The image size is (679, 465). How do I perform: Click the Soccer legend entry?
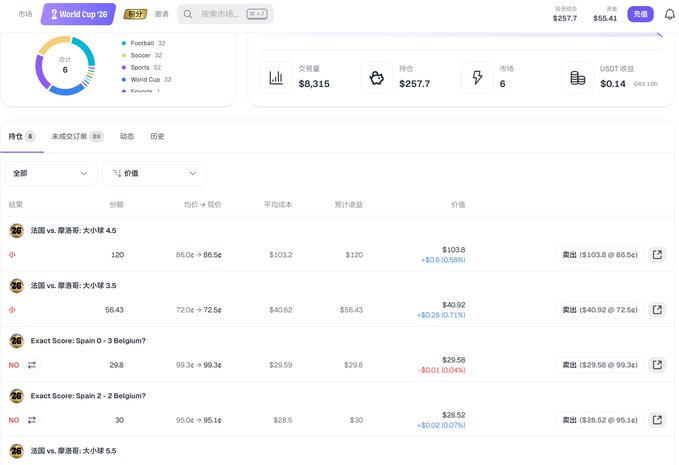coord(142,55)
